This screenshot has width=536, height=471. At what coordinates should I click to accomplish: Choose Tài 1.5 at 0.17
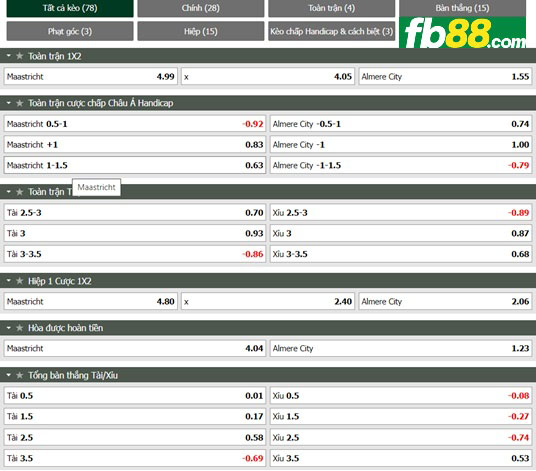click(135, 416)
